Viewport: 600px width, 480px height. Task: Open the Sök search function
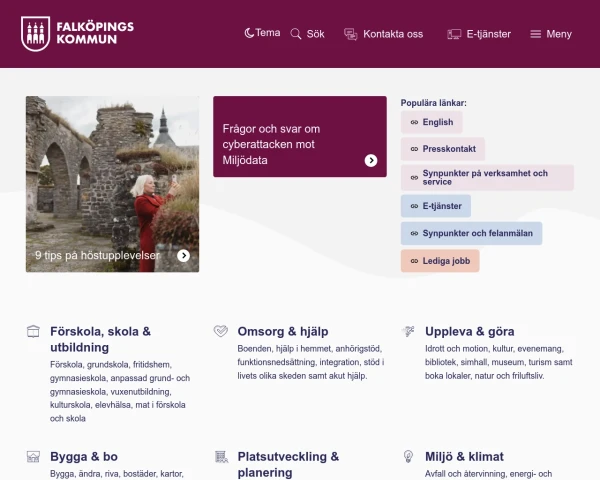(307, 34)
